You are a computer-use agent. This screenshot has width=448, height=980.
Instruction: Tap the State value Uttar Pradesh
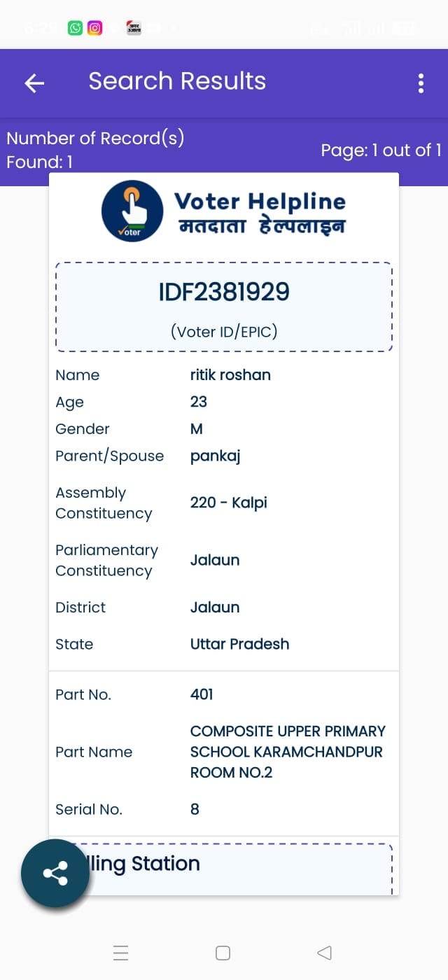(239, 644)
